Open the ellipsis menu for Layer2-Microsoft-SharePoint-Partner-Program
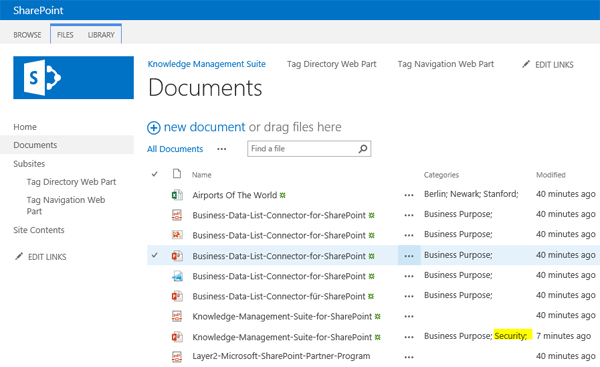This screenshot has width=600, height=367. tap(409, 357)
